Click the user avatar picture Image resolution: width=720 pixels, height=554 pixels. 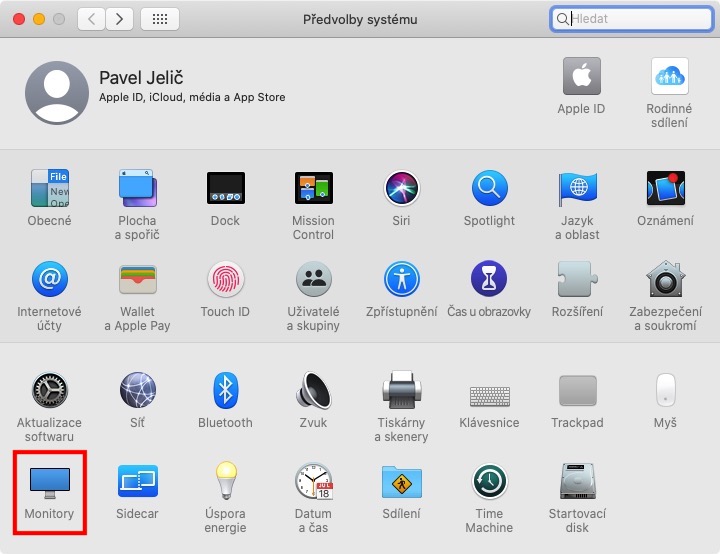click(x=57, y=92)
